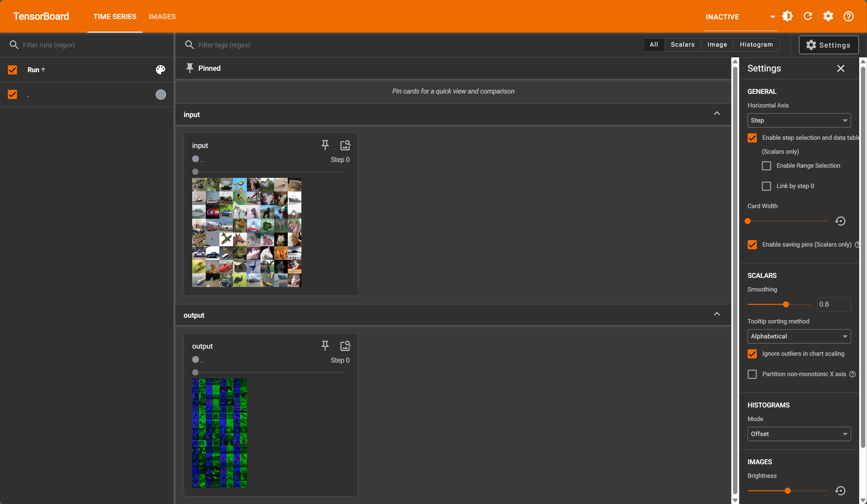Viewport: 867px width, 504px height.
Task: Click the reload data refresh icon
Action: (x=807, y=16)
